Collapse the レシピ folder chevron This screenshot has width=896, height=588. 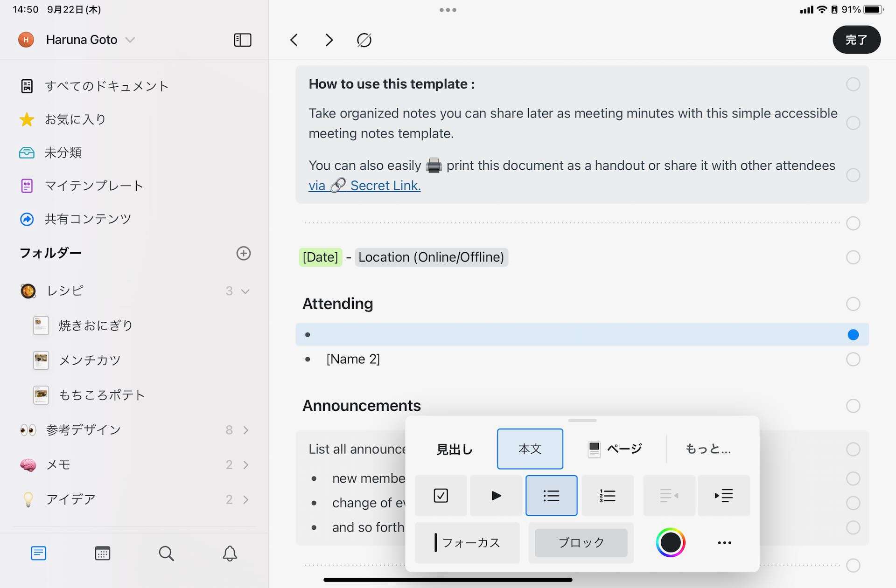[245, 291]
